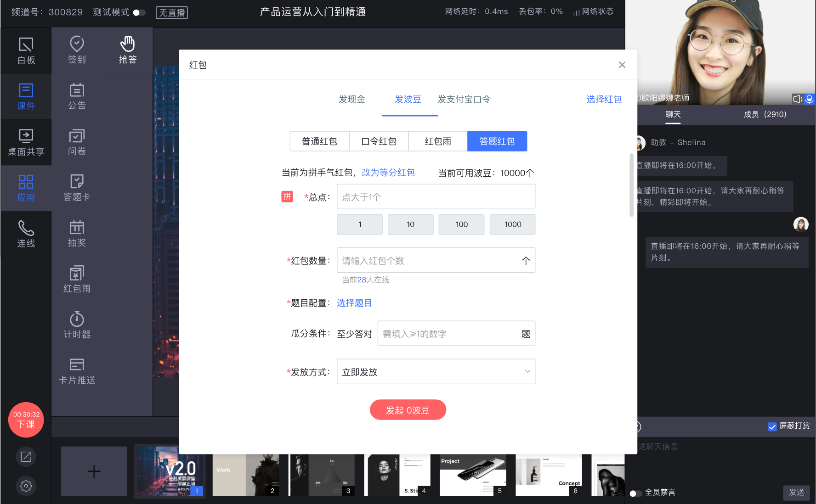This screenshot has height=504, width=816.
Task: Select slide thumbnail 1 (v2.0)
Action: [x=170, y=471]
